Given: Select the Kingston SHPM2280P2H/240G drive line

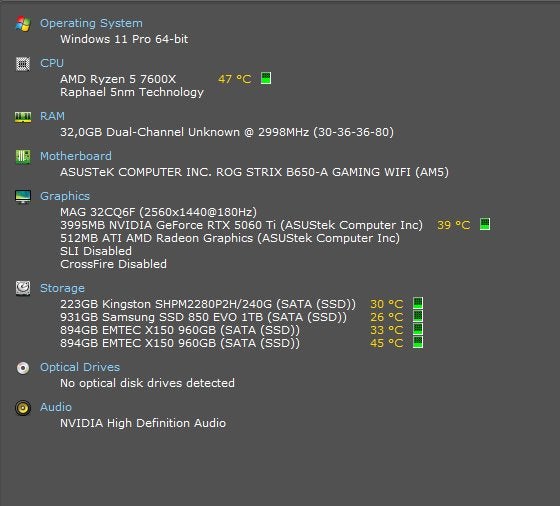Looking at the screenshot, I should 208,304.
